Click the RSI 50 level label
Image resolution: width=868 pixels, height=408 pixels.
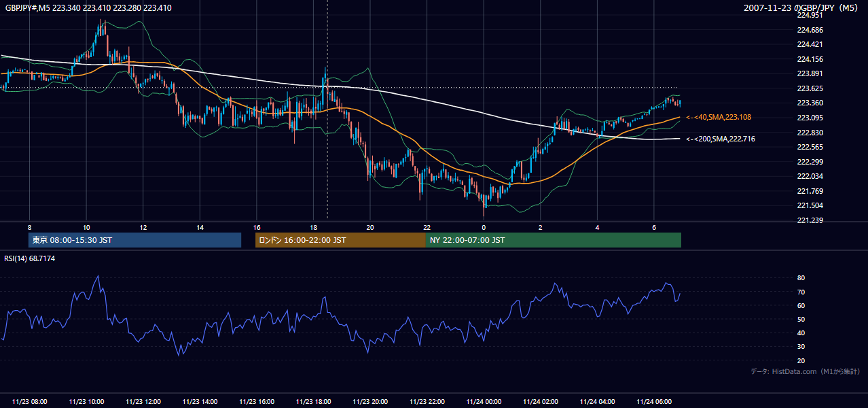tap(801, 319)
